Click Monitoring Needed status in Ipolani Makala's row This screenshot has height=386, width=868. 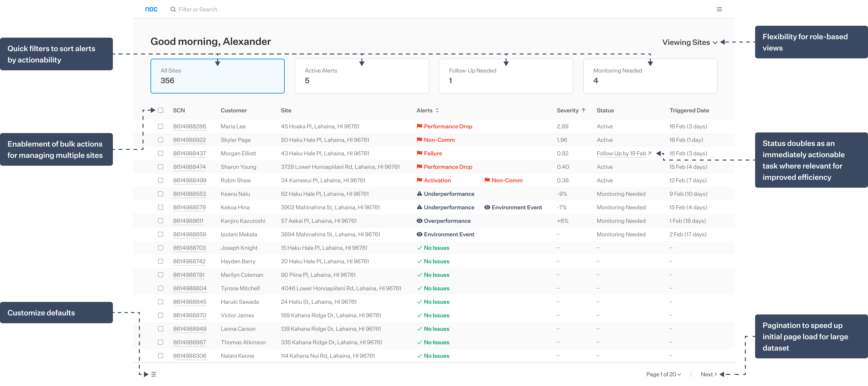(x=621, y=234)
